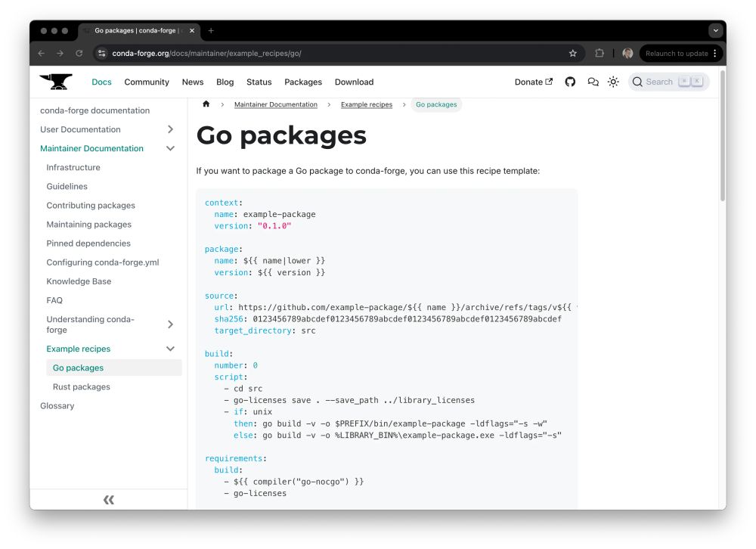Open the Packages nav item

tap(303, 82)
